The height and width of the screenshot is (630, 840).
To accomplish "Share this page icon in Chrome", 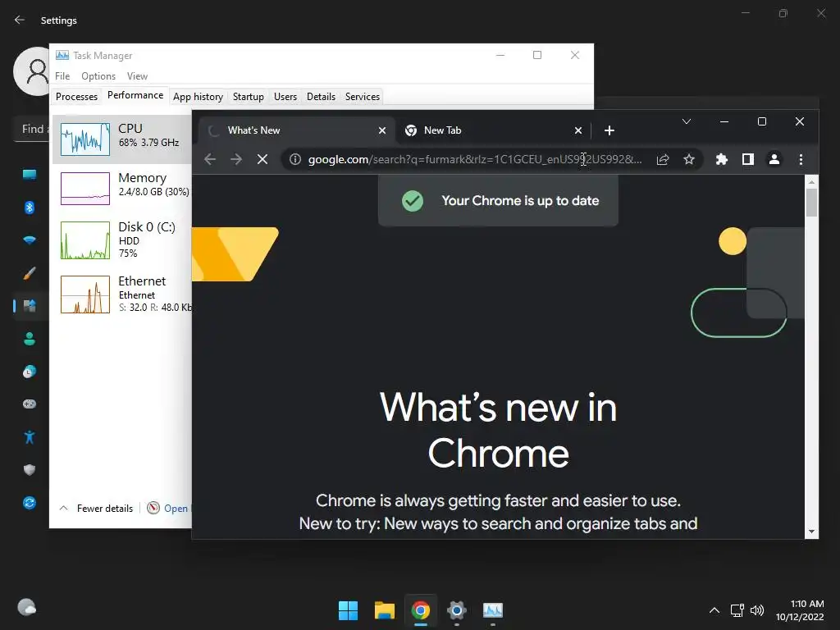I will 663,159.
